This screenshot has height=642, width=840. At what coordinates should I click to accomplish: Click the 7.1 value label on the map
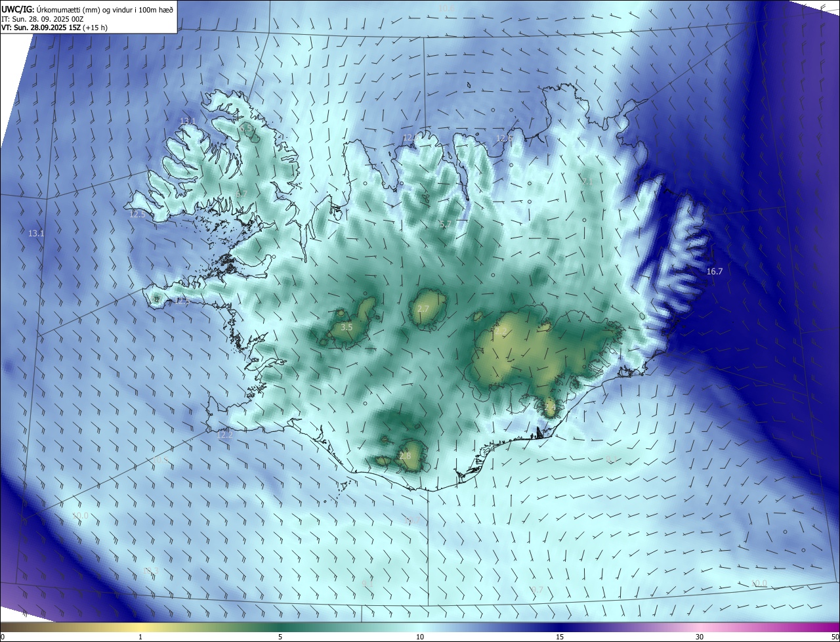coord(587,181)
